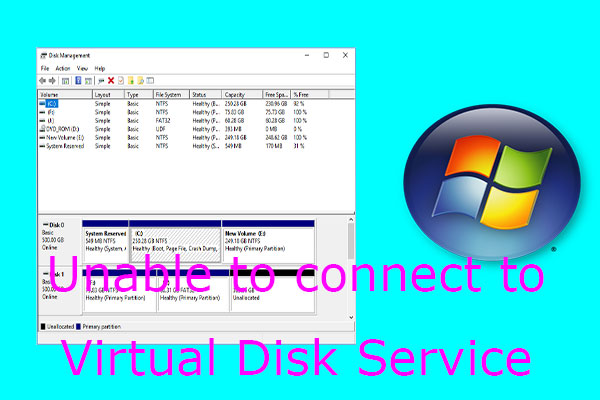Viewport: 600px width, 400px height.
Task: Click the Forward arrow in the toolbar
Action: (x=52, y=80)
